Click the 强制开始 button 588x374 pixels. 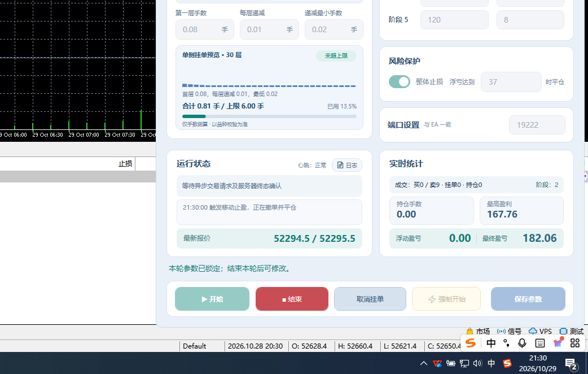(446, 299)
